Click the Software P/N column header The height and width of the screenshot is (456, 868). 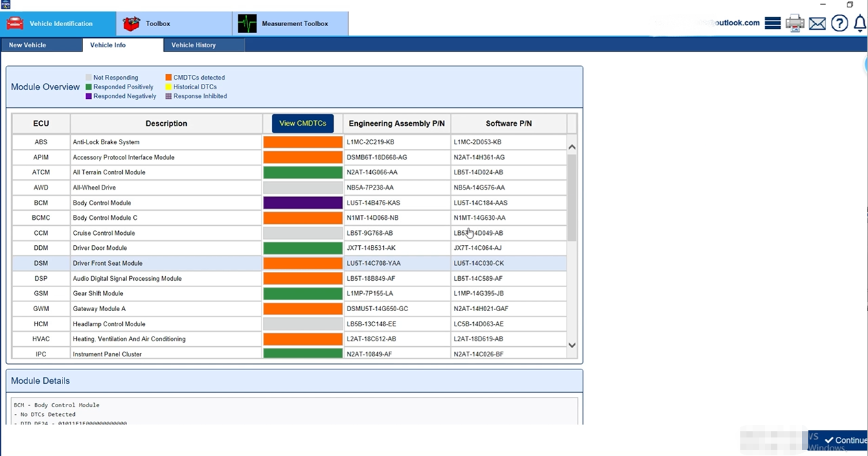(508, 124)
